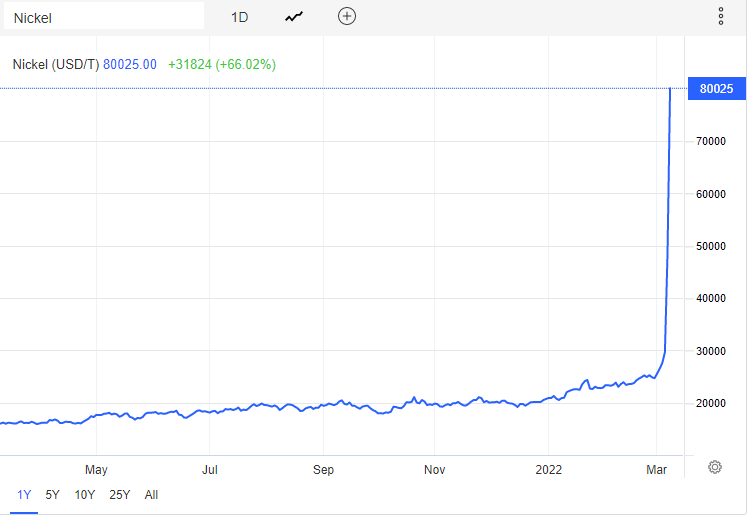The width and height of the screenshot is (749, 516).
Task: Open the 1D interval selector
Action: tap(239, 17)
